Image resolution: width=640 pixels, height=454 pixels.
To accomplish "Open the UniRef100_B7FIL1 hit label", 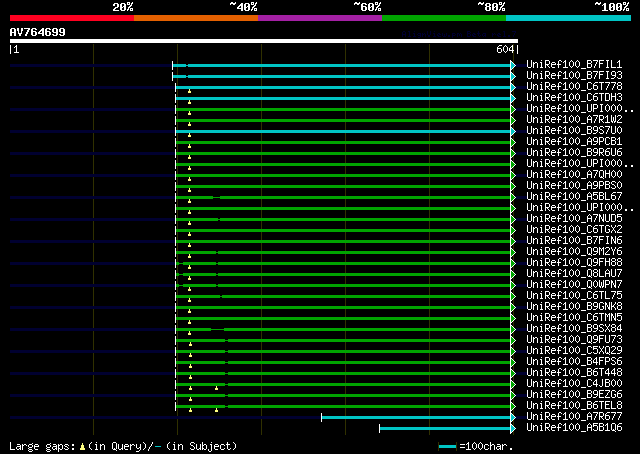I will [x=574, y=65].
